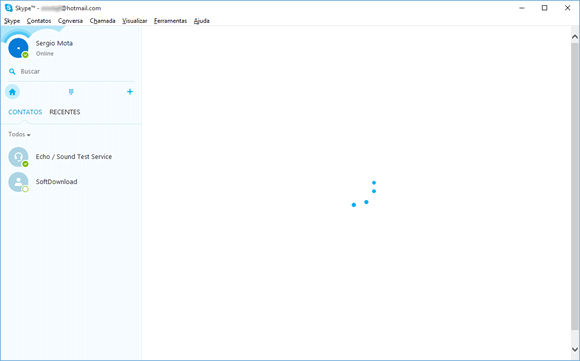
Task: Open the Conversa menu
Action: [x=70, y=21]
